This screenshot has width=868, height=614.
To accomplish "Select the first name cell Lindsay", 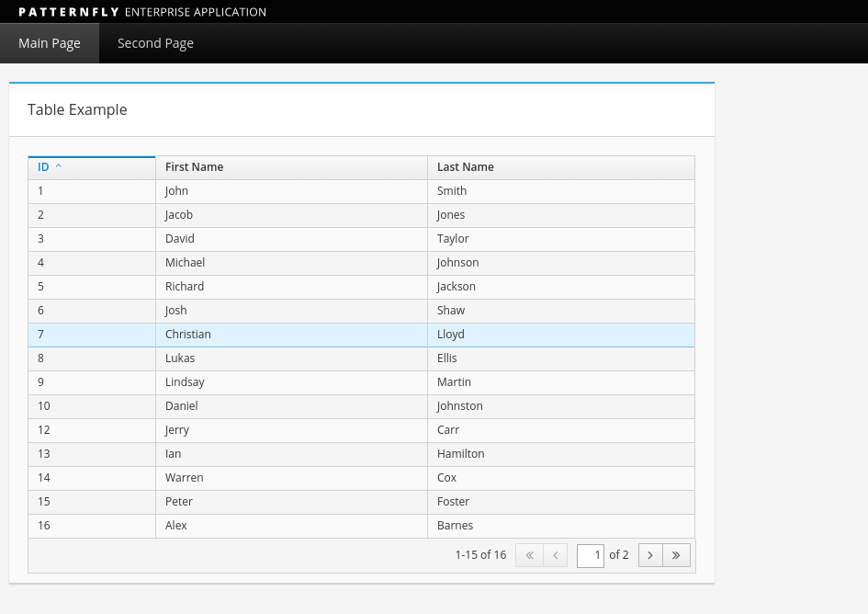I will [x=292, y=382].
